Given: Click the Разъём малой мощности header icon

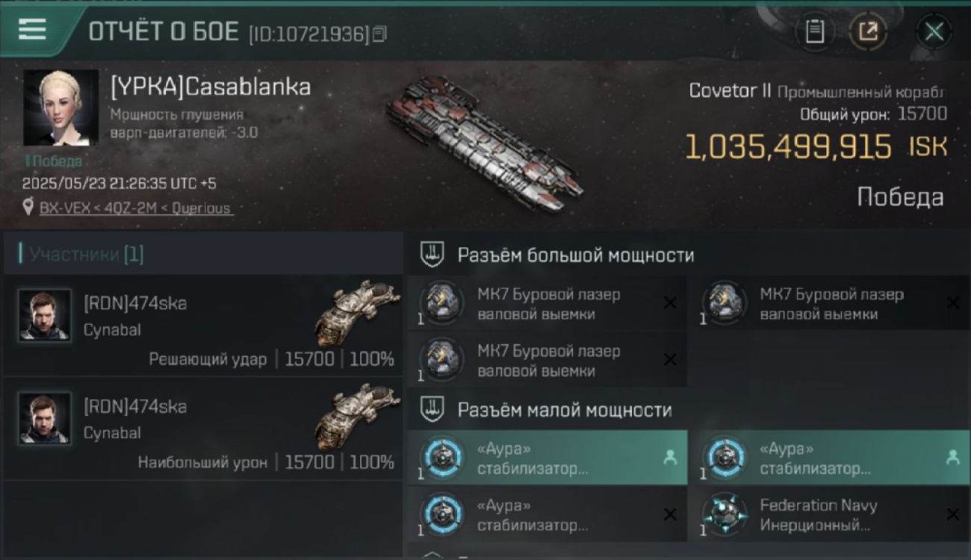Looking at the screenshot, I should [433, 409].
